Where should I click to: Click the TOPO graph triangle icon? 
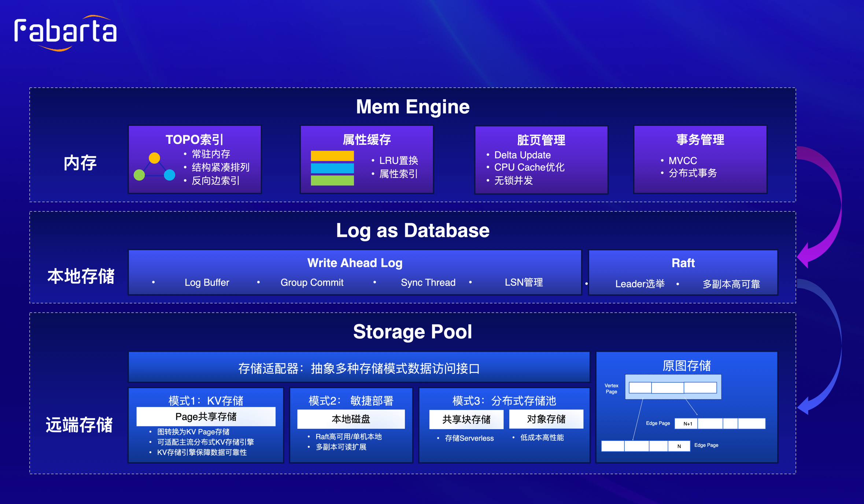(x=154, y=167)
